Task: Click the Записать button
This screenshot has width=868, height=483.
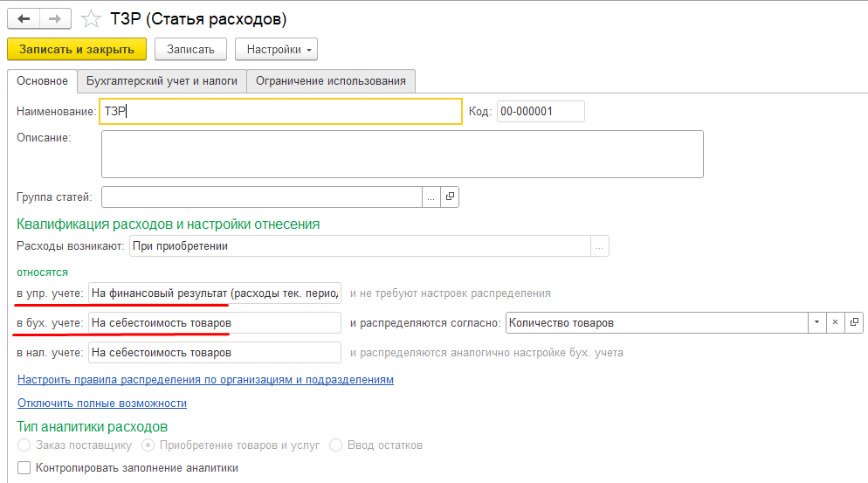Action: pyautogui.click(x=190, y=50)
